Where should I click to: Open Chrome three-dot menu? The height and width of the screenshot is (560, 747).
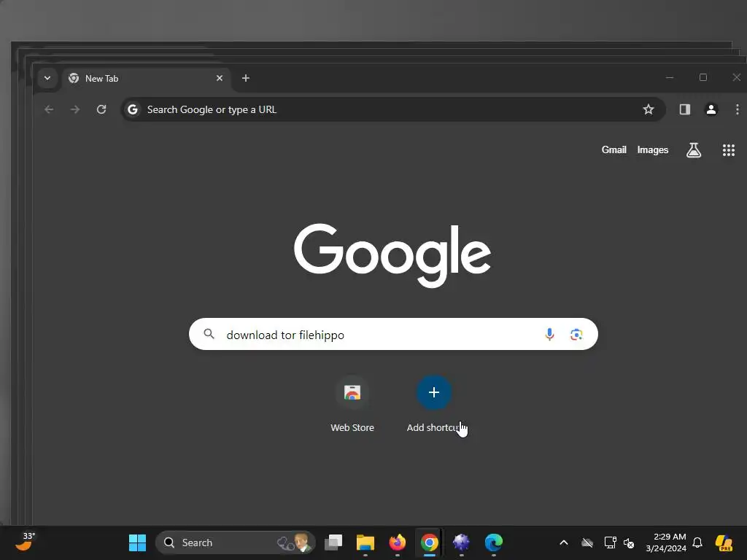click(737, 109)
